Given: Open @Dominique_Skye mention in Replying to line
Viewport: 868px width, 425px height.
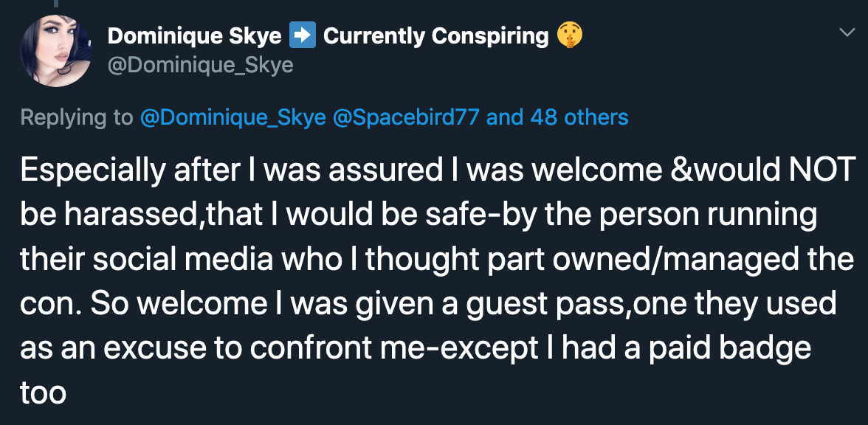Looking at the screenshot, I should [x=233, y=117].
